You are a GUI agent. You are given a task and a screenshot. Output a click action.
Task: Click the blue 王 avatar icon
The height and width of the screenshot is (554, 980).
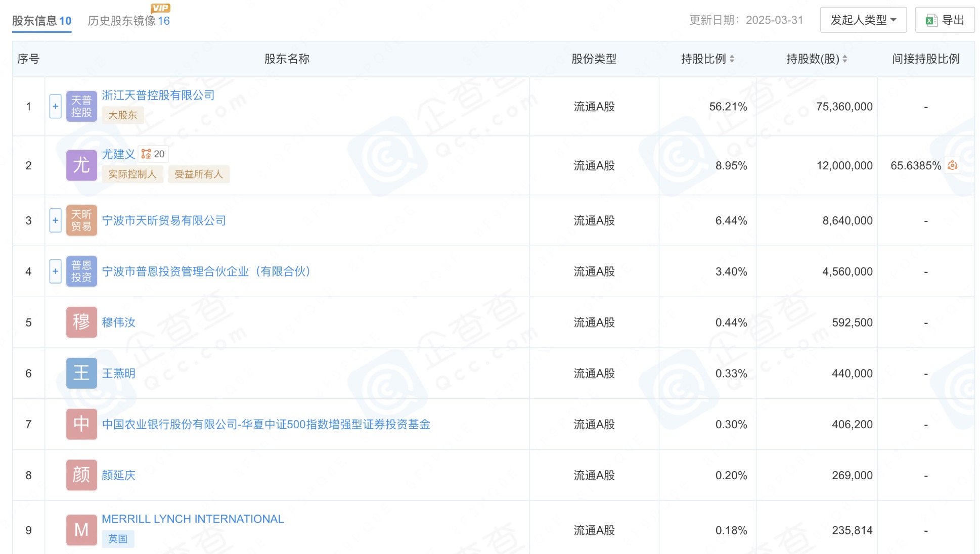click(x=81, y=373)
